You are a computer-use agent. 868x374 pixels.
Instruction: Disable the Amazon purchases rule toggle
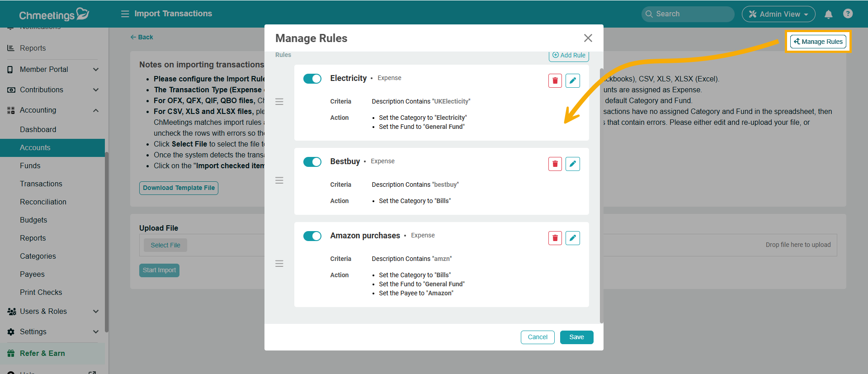312,236
